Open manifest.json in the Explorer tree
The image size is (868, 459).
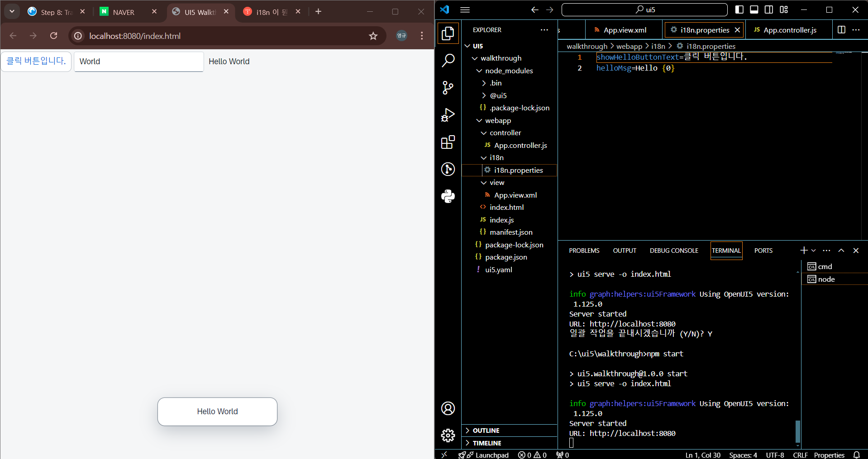pyautogui.click(x=511, y=232)
